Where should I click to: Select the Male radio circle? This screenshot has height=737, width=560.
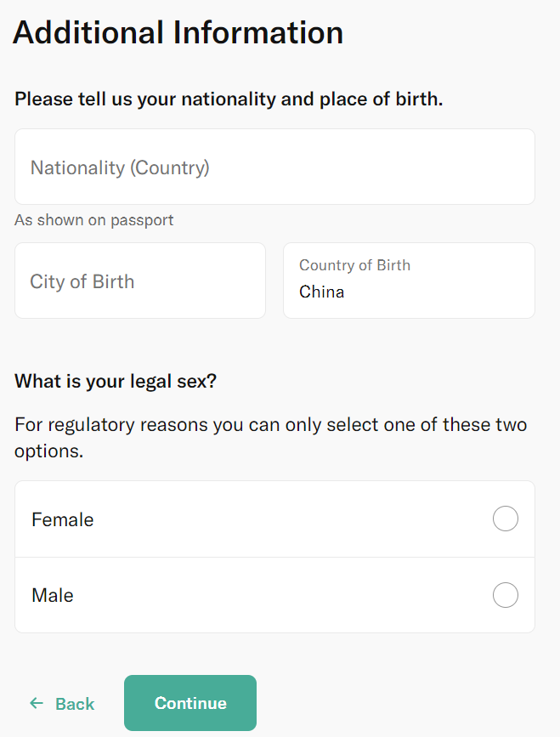pos(506,595)
